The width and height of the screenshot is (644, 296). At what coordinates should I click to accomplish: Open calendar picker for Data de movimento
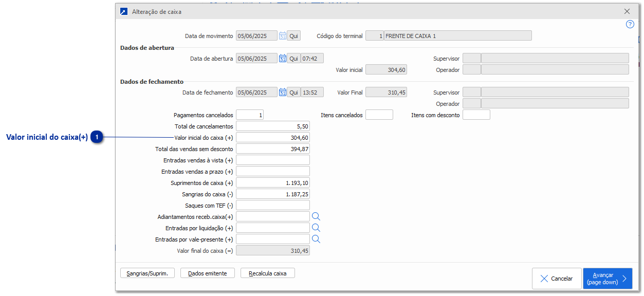pos(283,36)
